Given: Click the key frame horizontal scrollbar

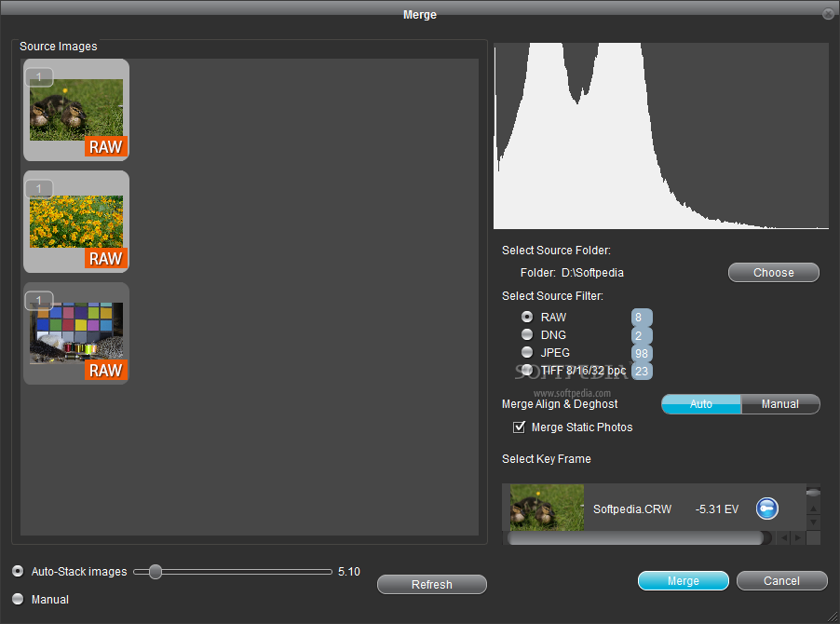Looking at the screenshot, I should click(x=636, y=537).
